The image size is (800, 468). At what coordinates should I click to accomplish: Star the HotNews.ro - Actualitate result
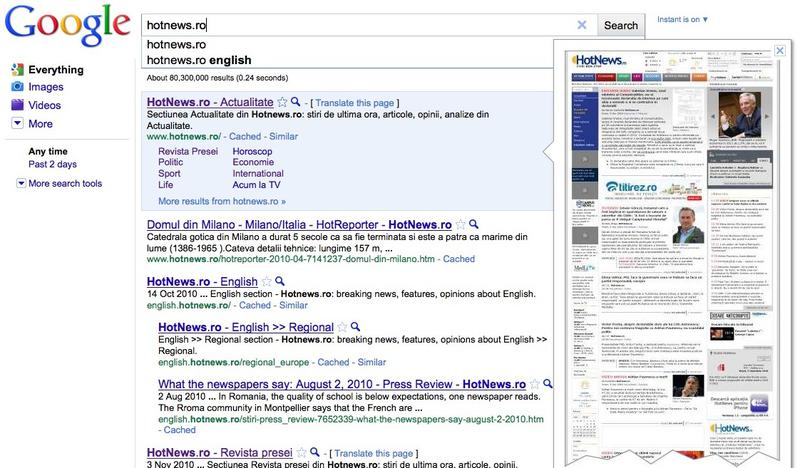[282, 102]
